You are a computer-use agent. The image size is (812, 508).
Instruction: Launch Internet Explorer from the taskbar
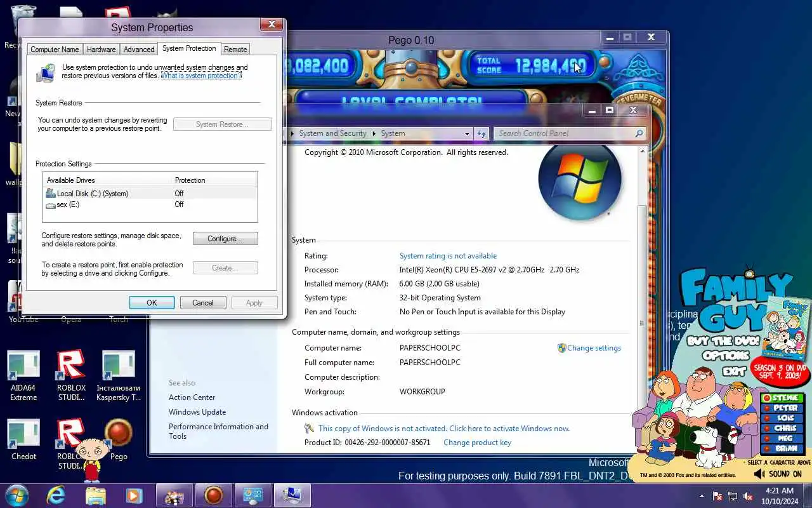tap(56, 495)
